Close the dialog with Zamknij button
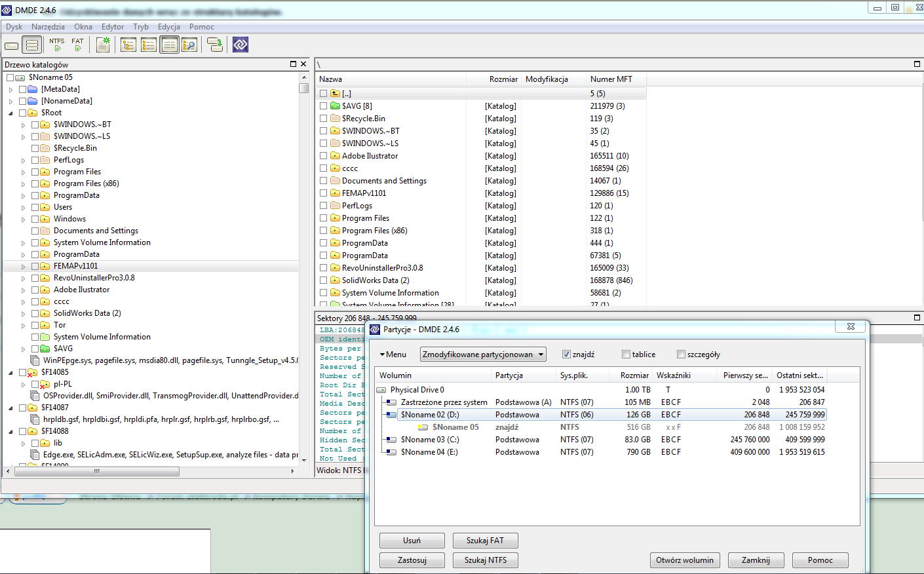 (756, 560)
